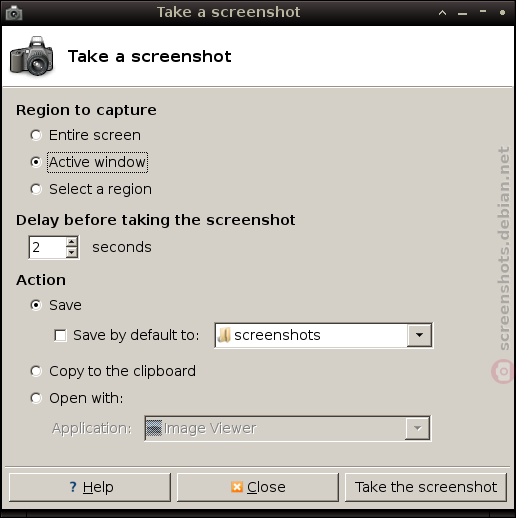Click the delay seconds input field
Image resolution: width=516 pixels, height=518 pixels.
[48, 247]
